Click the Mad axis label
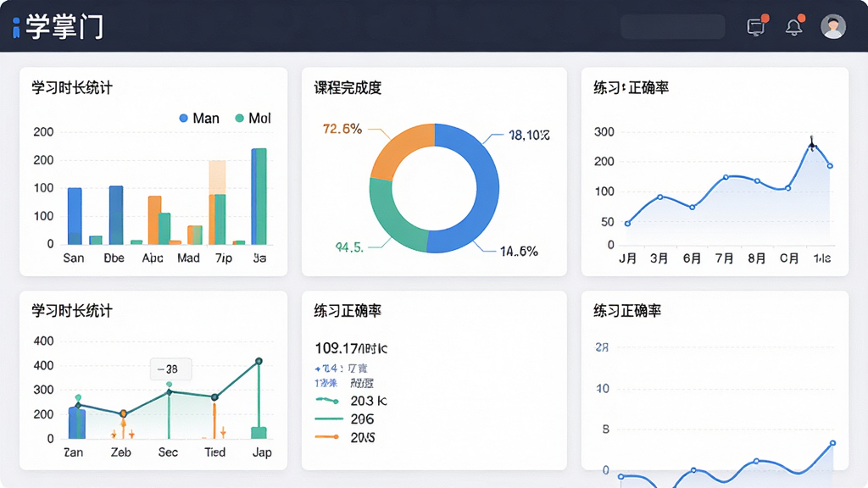The width and height of the screenshot is (868, 488). click(188, 258)
